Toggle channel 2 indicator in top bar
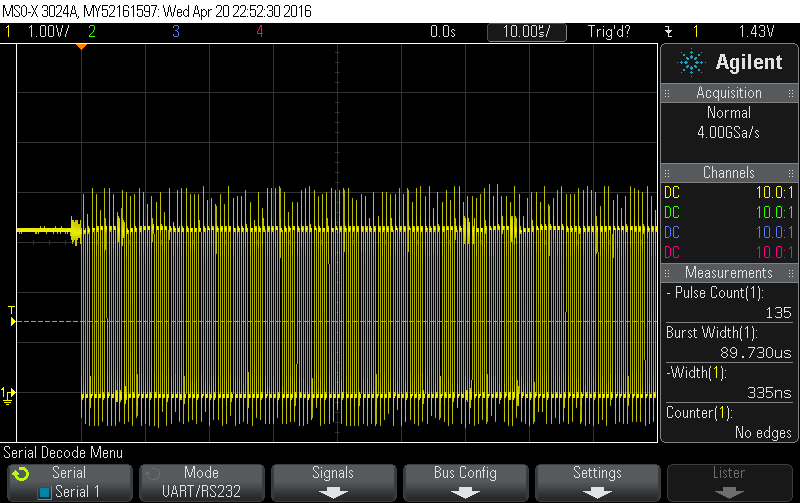The height and width of the screenshot is (503, 800). click(92, 32)
